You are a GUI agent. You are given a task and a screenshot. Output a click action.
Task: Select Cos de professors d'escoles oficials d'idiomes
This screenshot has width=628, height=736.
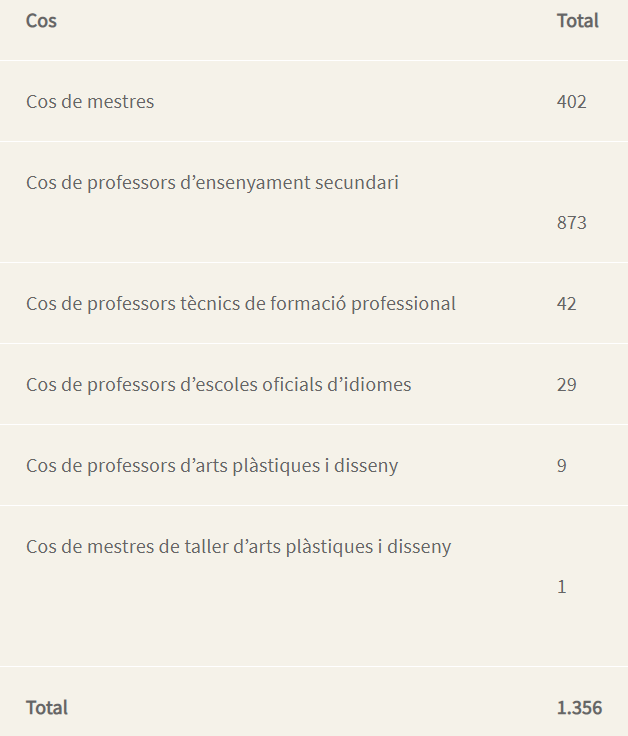coord(219,384)
